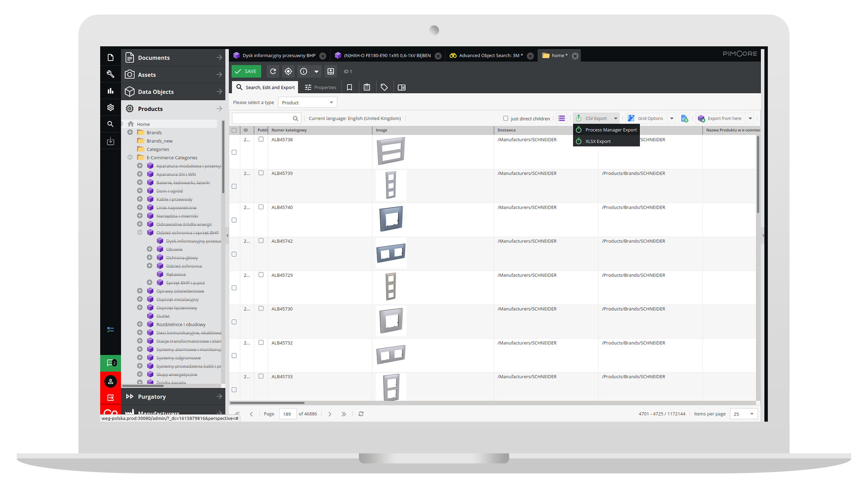Click the green SAVE button
This screenshot has width=868, height=488.
coord(246,71)
